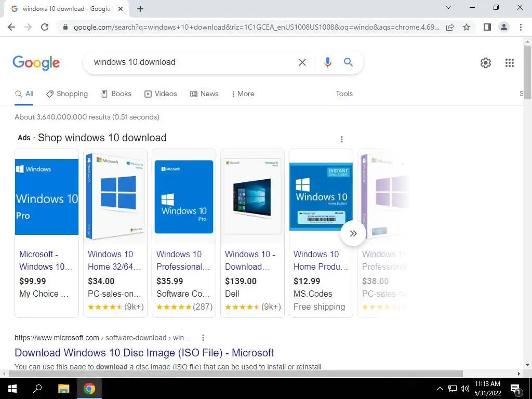Click the 'About 3,640,000,000 results' text
The height and width of the screenshot is (399, 532).
tap(87, 117)
